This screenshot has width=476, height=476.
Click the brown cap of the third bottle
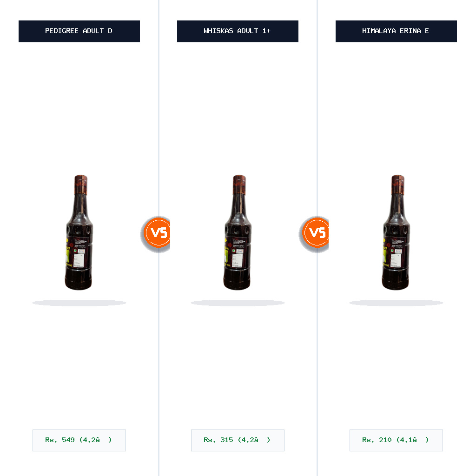pyautogui.click(x=398, y=185)
